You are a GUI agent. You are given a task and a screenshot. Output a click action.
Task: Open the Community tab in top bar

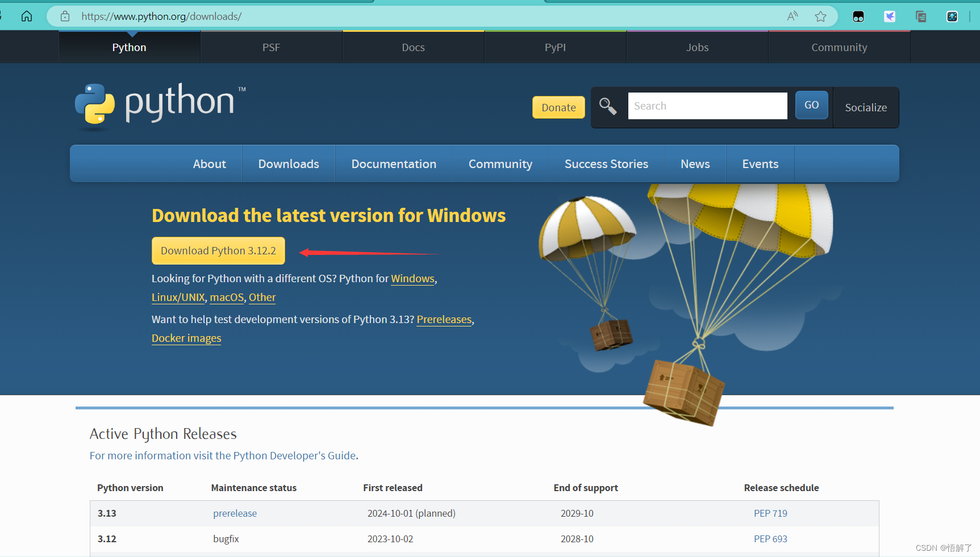840,47
